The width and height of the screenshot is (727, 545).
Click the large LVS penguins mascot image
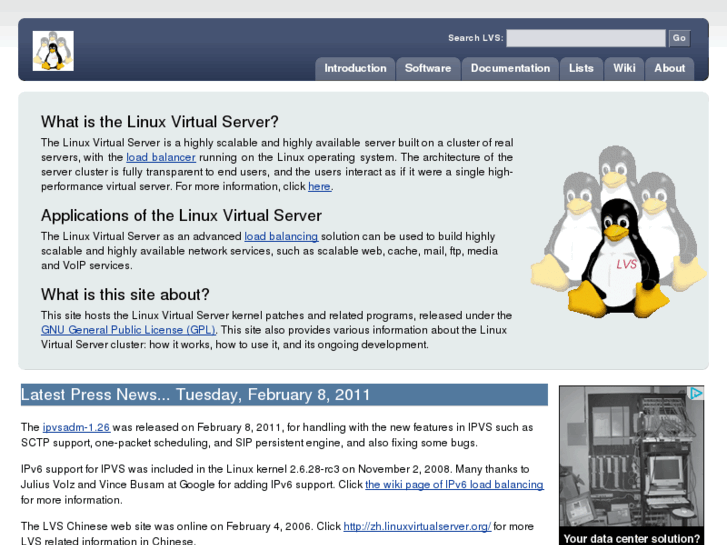[619, 232]
